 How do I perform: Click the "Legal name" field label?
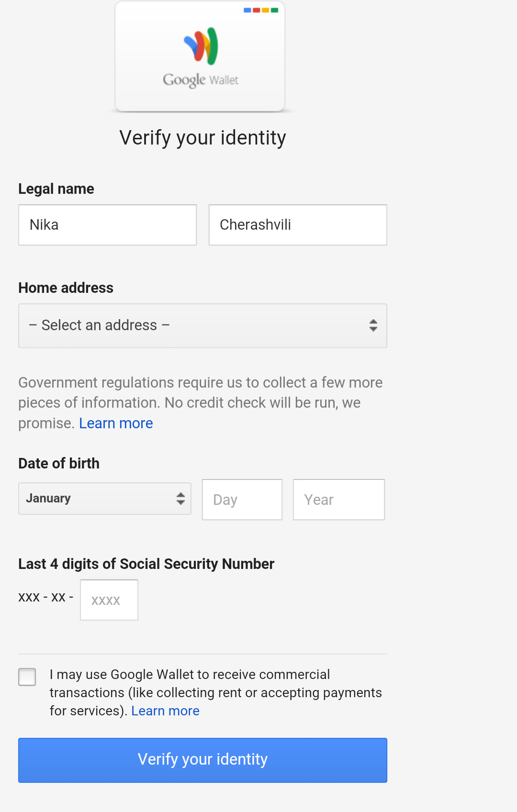pyautogui.click(x=56, y=189)
